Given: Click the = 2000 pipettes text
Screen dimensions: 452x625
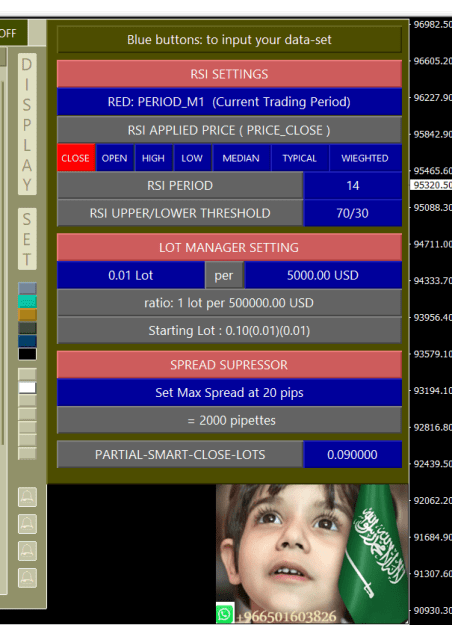Looking at the screenshot, I should click(x=231, y=420).
